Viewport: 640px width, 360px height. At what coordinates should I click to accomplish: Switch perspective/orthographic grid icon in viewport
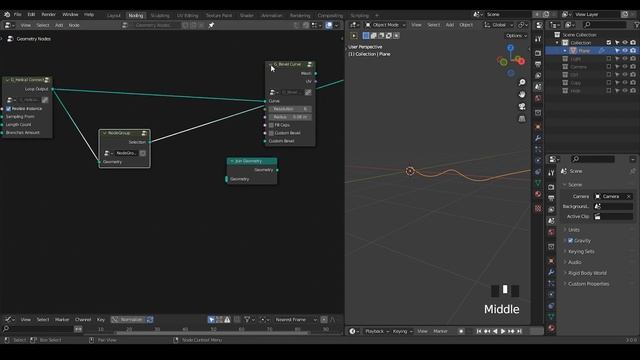[x=522, y=119]
